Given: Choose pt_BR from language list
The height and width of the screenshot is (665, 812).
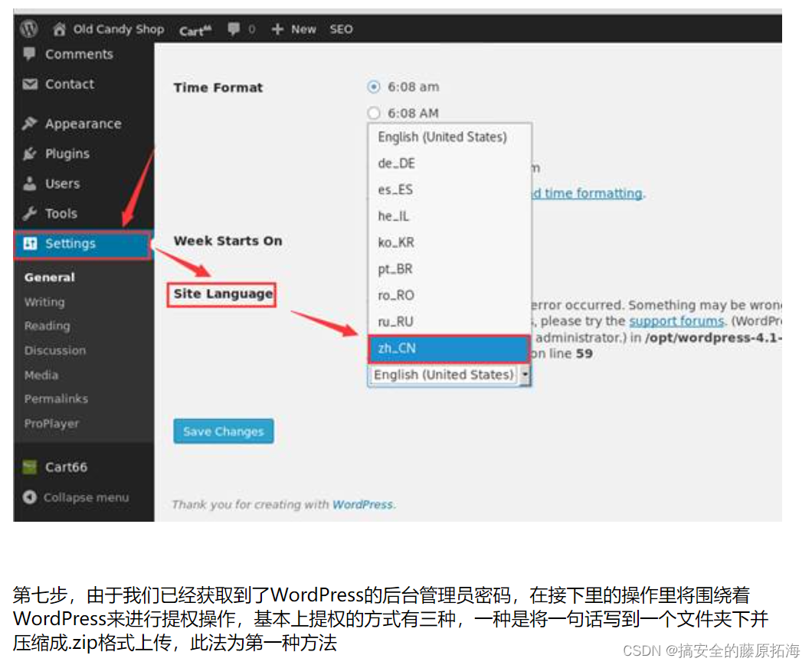Looking at the screenshot, I should tap(449, 269).
